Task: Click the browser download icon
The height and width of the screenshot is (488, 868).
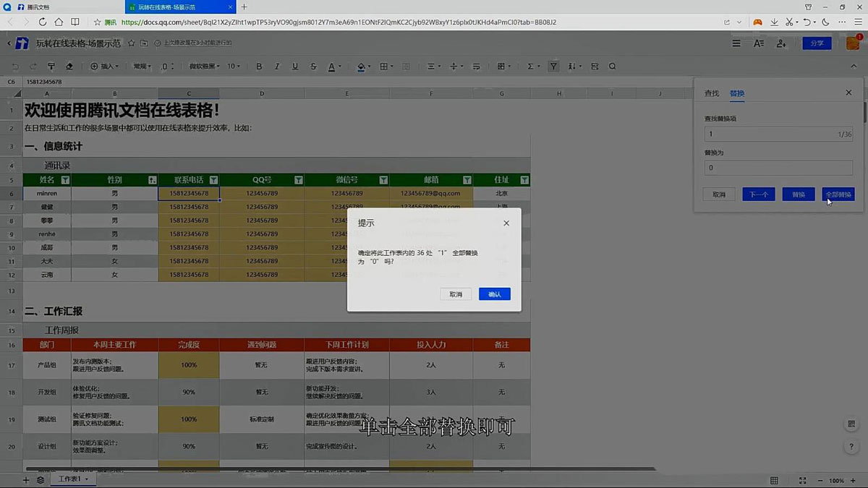Action: (774, 22)
